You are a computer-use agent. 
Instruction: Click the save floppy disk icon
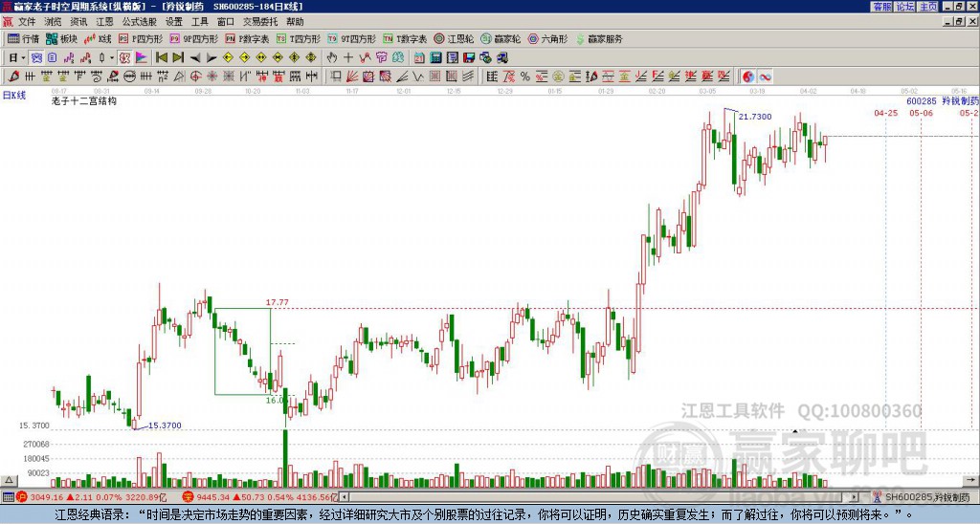pos(469,58)
